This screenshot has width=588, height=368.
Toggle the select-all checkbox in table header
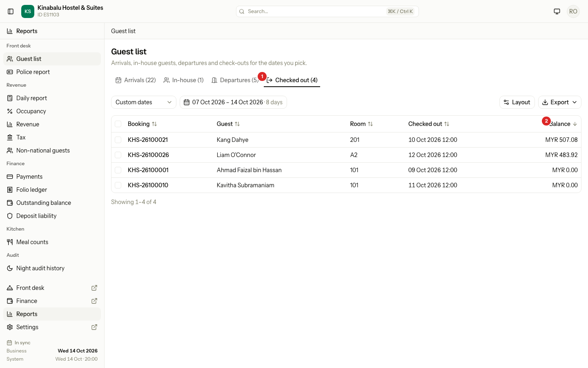[118, 124]
